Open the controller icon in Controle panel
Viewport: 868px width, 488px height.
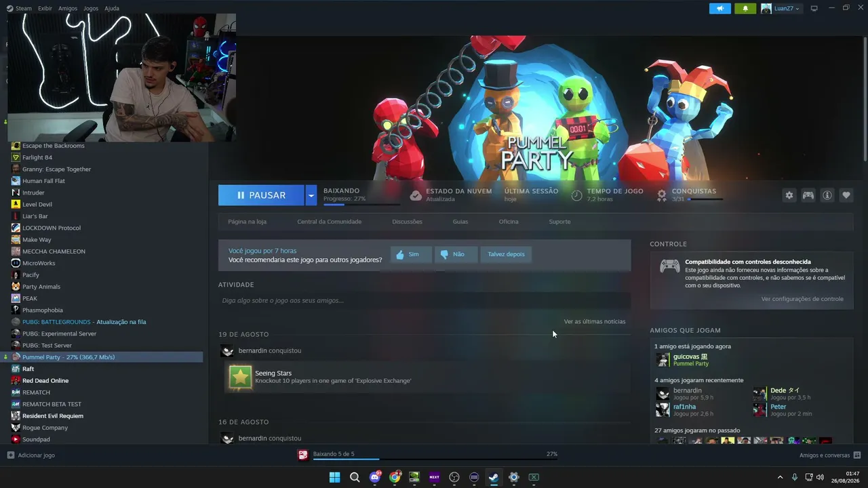pos(670,266)
